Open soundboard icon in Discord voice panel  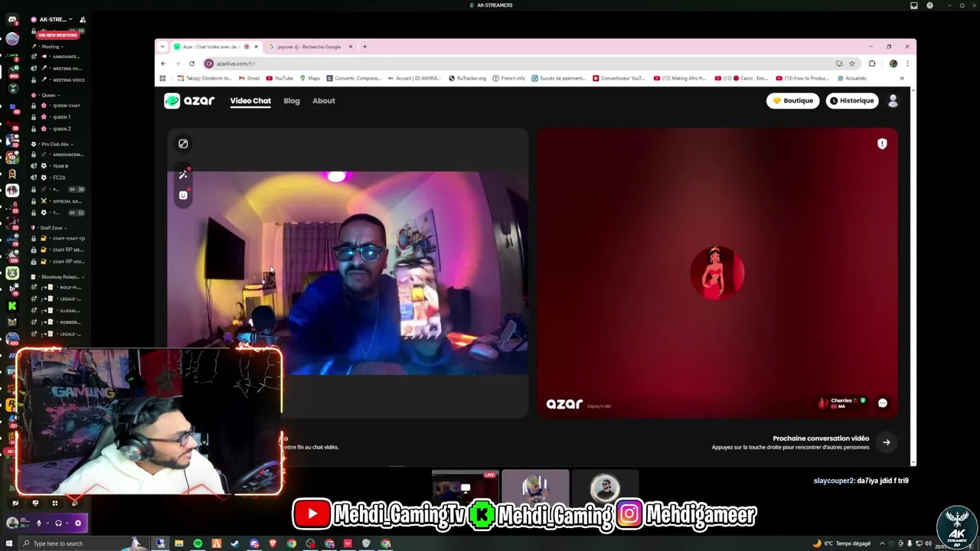click(x=74, y=503)
